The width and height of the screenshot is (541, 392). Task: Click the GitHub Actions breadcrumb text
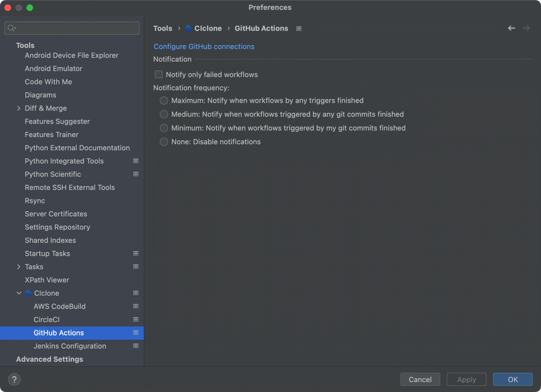click(x=262, y=29)
